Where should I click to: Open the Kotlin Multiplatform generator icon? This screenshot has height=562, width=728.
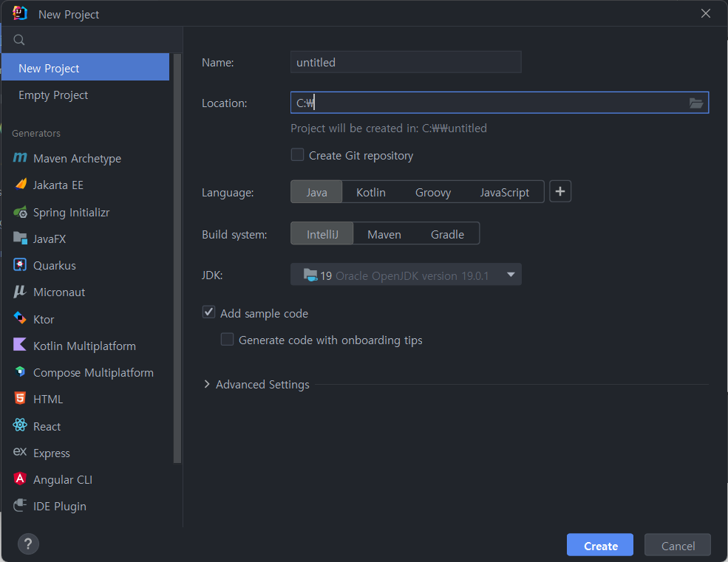20,345
